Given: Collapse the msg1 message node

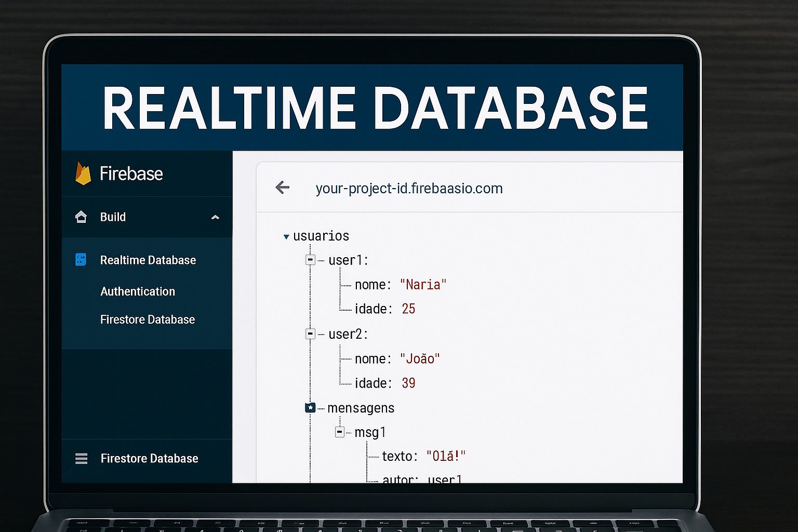Looking at the screenshot, I should click(339, 432).
